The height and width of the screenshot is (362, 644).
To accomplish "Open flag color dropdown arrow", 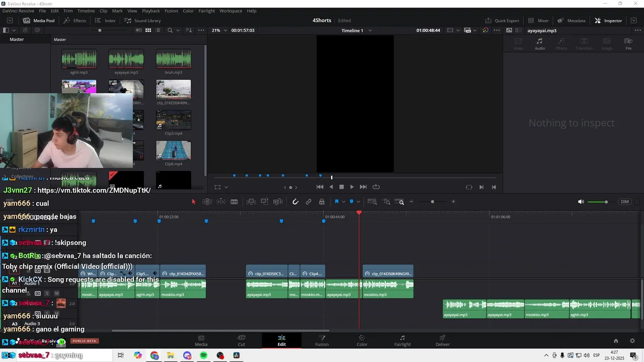I will coord(344,202).
